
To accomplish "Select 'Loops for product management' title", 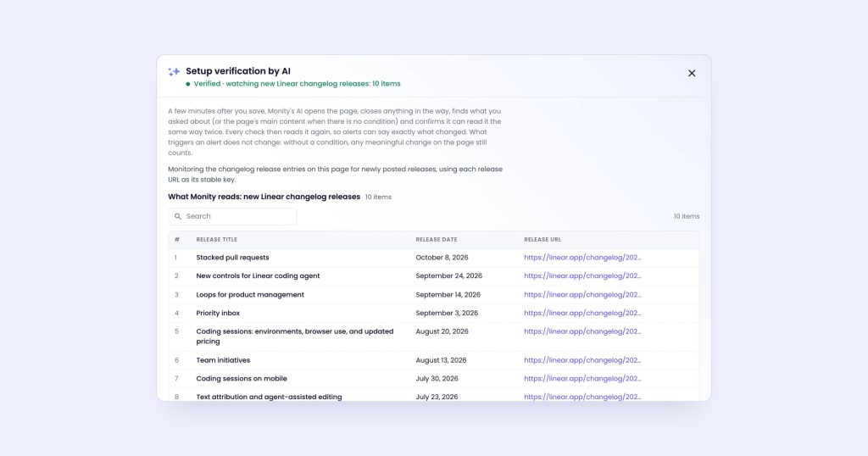I will [250, 294].
